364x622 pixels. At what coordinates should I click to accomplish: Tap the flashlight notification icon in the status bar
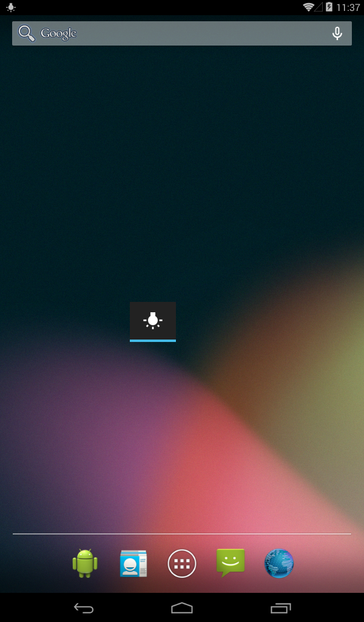[11, 7]
